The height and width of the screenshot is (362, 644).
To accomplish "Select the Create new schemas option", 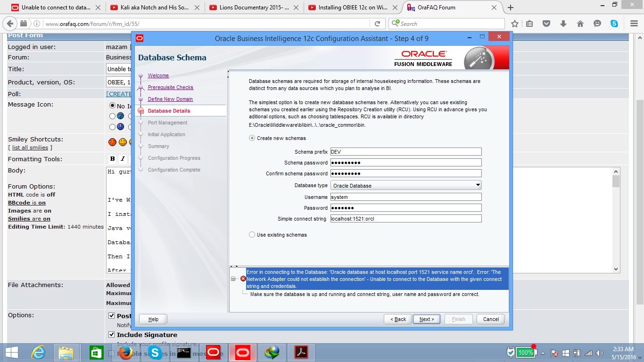I will pos(252,138).
